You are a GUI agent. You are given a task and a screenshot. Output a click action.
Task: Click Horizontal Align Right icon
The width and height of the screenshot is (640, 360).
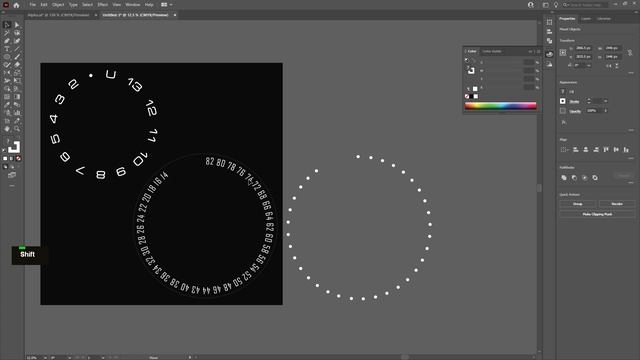tap(596, 150)
